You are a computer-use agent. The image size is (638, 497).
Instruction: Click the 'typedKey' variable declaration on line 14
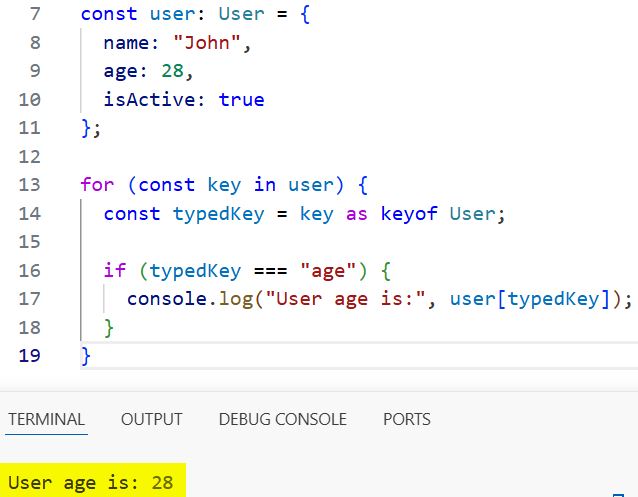coord(219,215)
